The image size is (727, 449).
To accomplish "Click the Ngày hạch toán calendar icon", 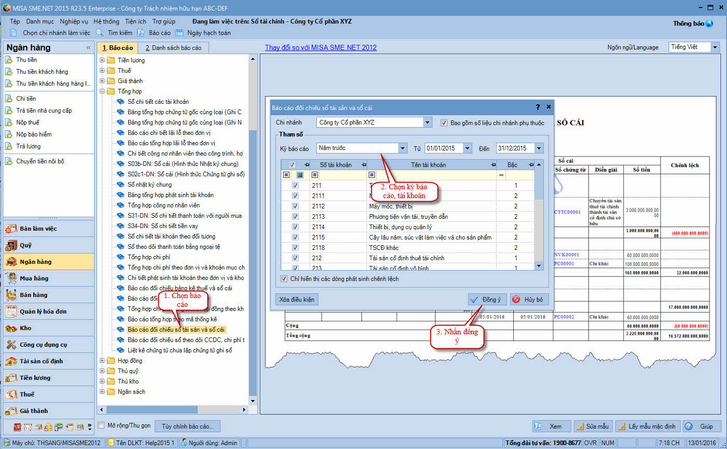I will click(179, 33).
